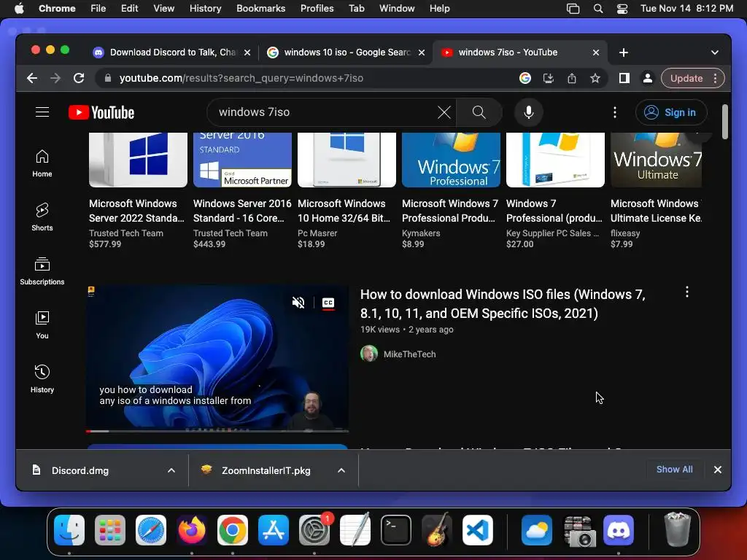This screenshot has width=747, height=560.
Task: Unmute the video preview sound
Action: click(x=298, y=303)
